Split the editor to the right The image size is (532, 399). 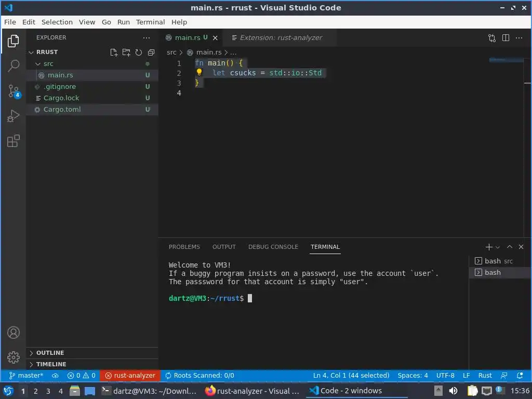pos(506,37)
